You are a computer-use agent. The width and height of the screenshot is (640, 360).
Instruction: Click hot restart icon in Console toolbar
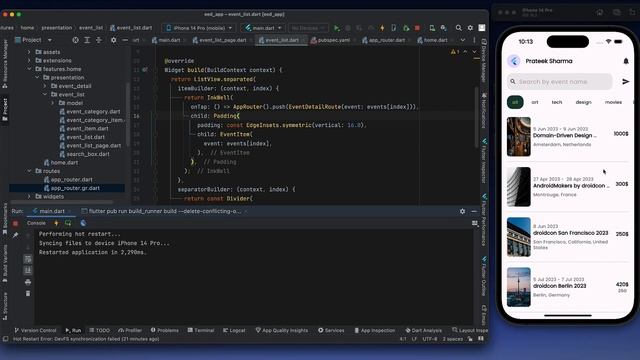coord(68,223)
